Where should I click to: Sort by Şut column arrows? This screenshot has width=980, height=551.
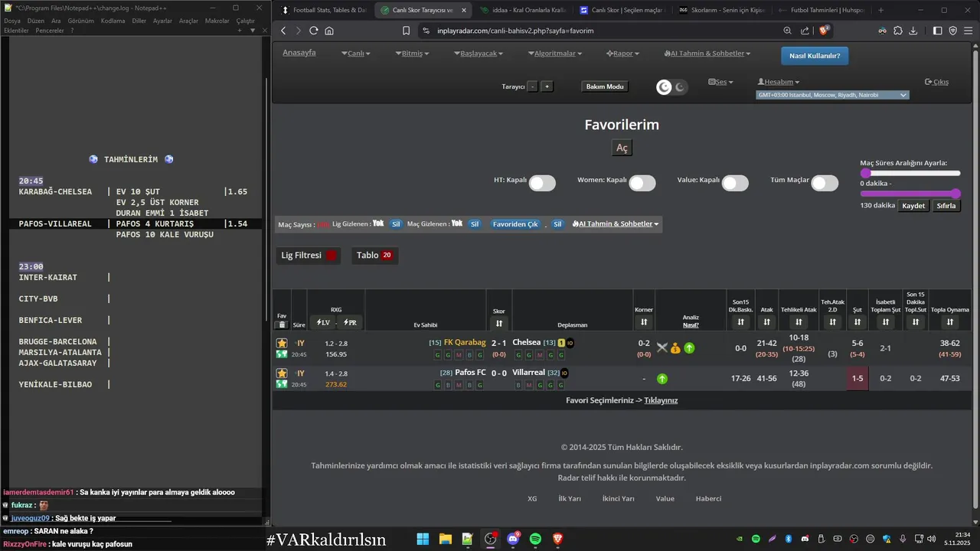[857, 322]
